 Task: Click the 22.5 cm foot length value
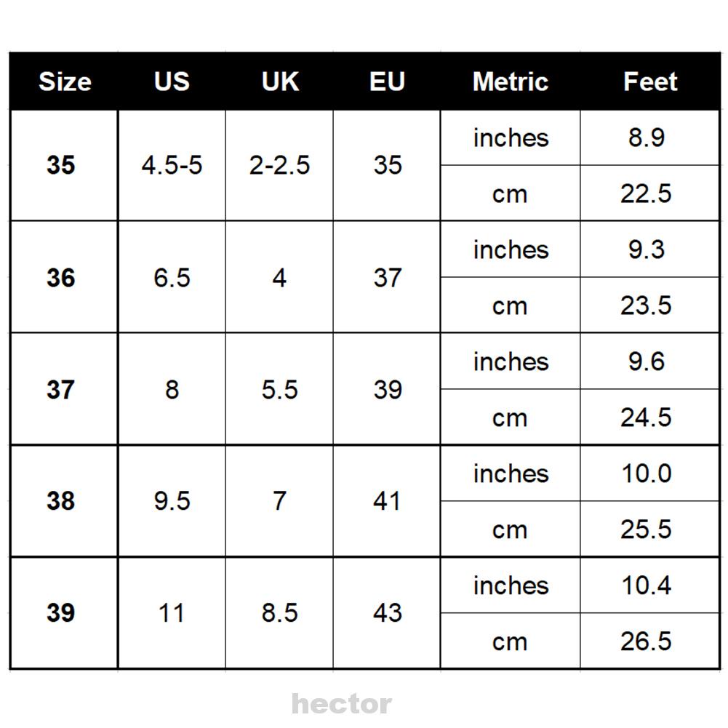click(x=646, y=194)
